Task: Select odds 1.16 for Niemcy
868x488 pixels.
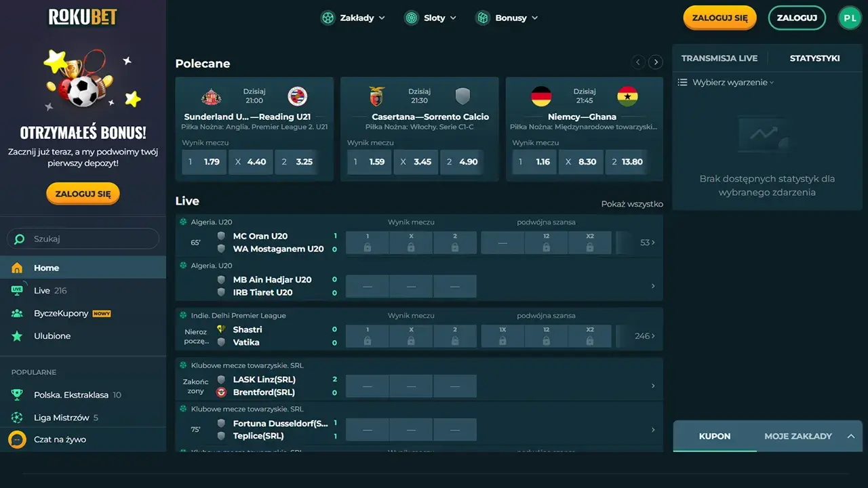Action: [534, 162]
